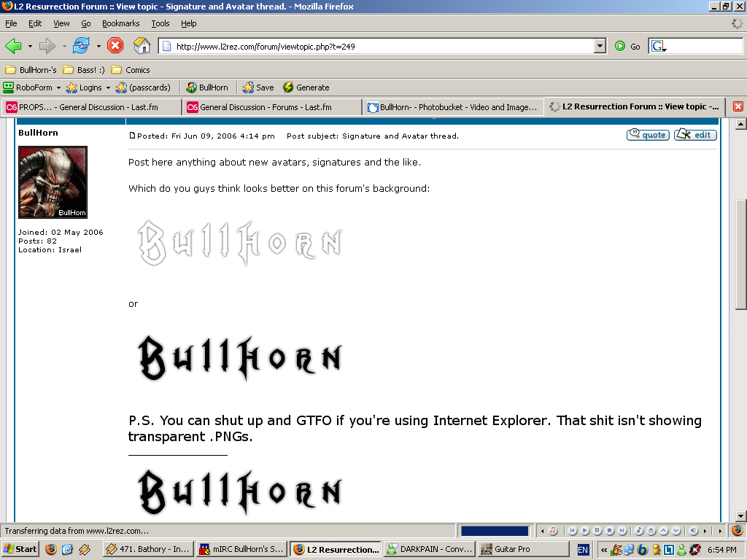This screenshot has height=560, width=747.
Task: Open the Logins dropdown arrow
Action: [x=108, y=87]
